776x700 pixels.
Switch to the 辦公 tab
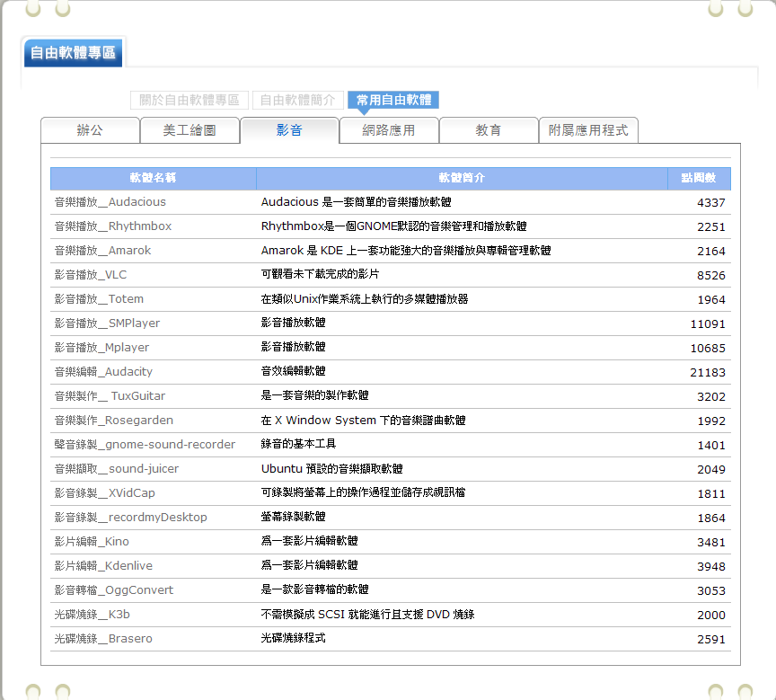90,130
